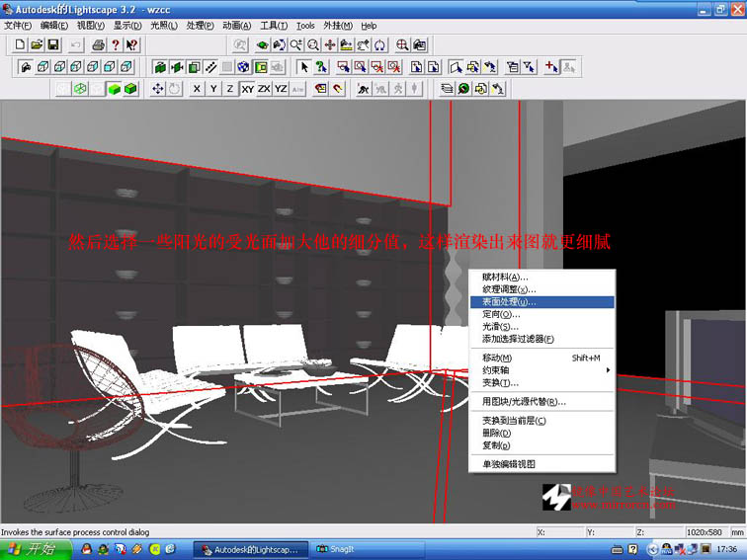The image size is (747, 560).
Task: Click the red magnet icon
Action: click(x=338, y=89)
